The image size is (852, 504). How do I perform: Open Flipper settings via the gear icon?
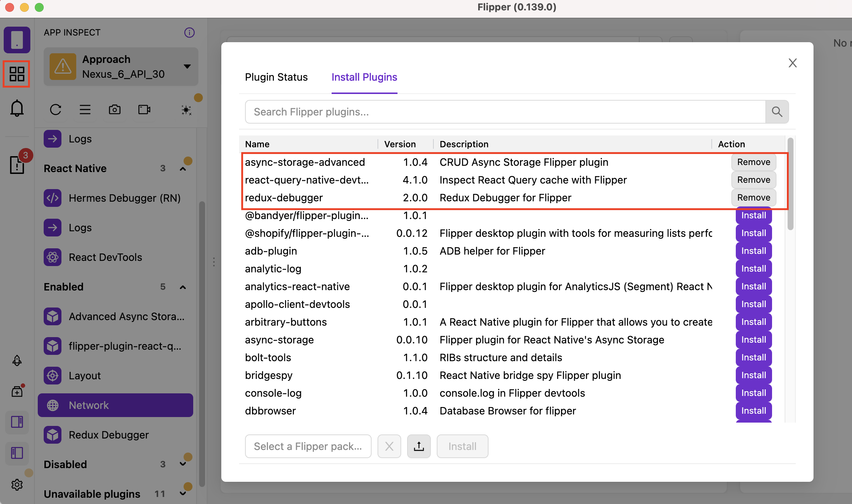point(17,484)
